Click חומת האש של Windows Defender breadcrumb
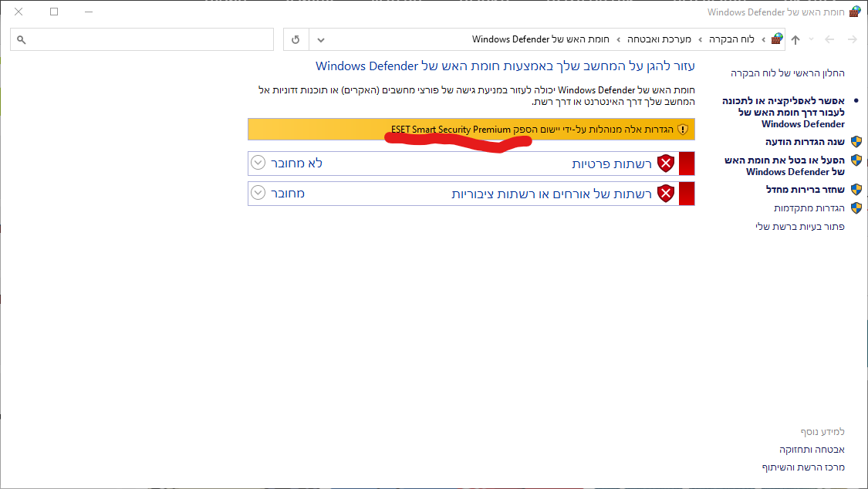The height and width of the screenshot is (489, 868). [x=540, y=39]
